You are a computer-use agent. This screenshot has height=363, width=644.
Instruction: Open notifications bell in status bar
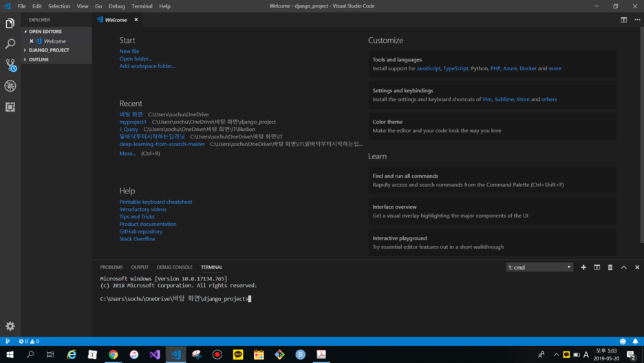click(x=635, y=341)
